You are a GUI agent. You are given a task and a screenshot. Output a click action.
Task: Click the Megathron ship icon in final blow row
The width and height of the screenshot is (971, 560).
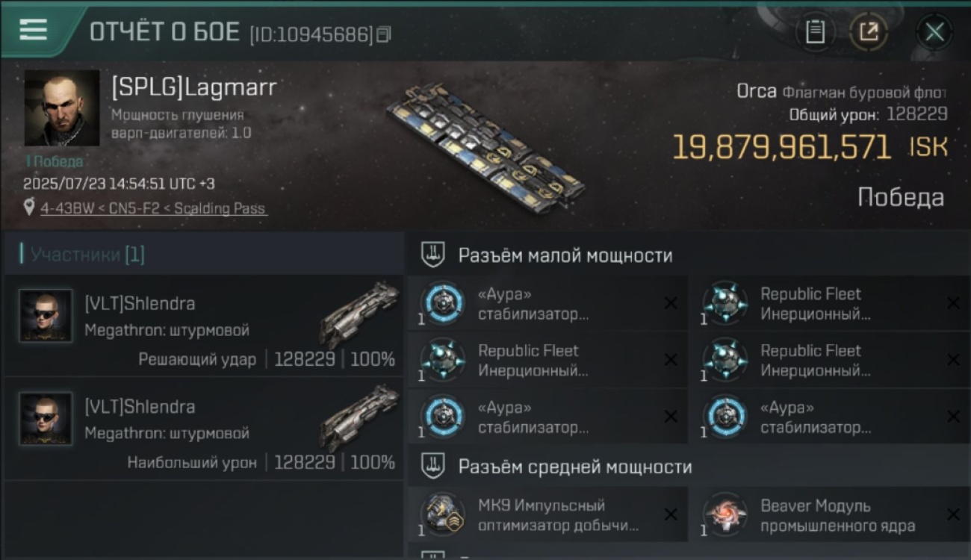point(360,314)
